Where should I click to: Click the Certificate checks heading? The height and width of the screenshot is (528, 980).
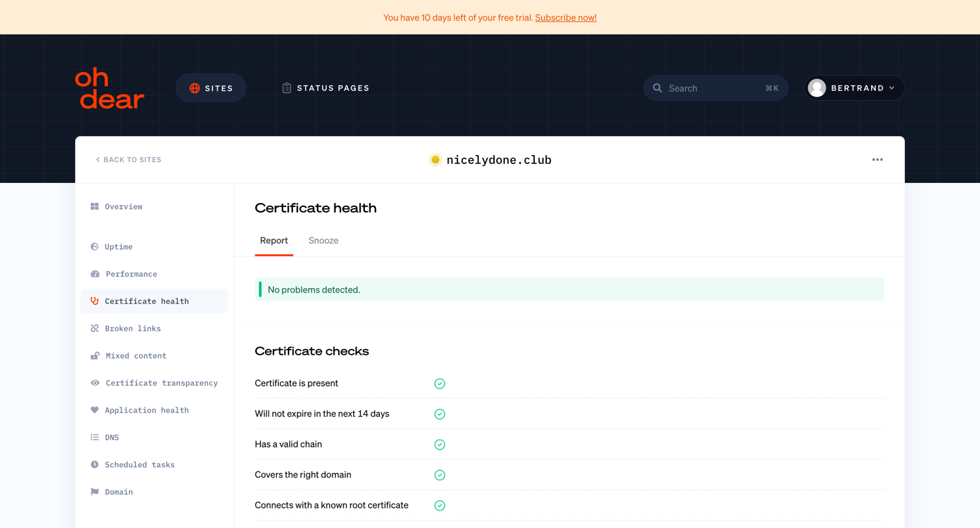coord(312,351)
